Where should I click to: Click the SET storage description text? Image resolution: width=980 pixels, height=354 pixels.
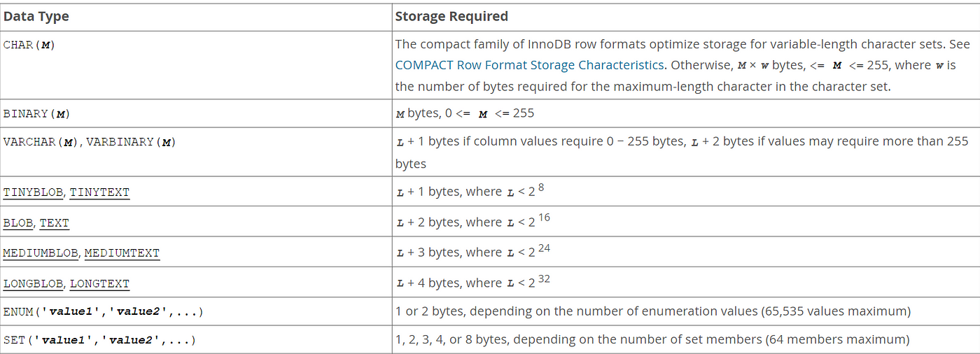(652, 339)
